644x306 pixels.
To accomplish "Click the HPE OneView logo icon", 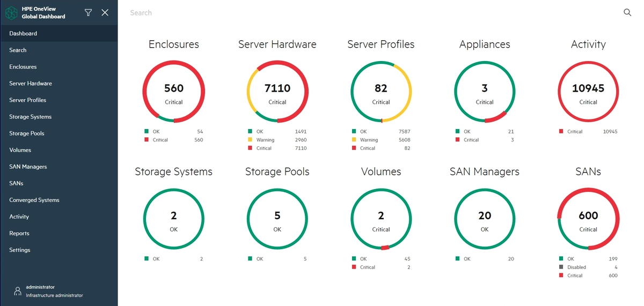I will click(11, 13).
